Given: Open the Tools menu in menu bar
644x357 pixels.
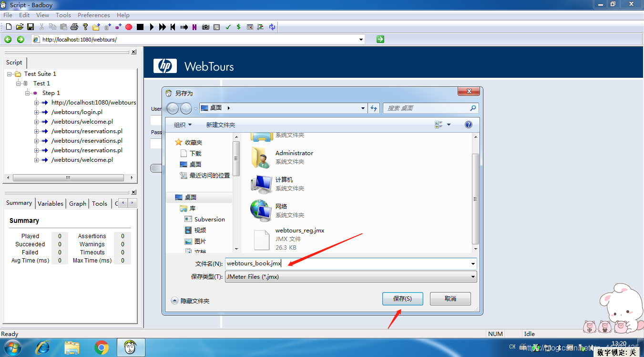Looking at the screenshot, I should [x=63, y=15].
